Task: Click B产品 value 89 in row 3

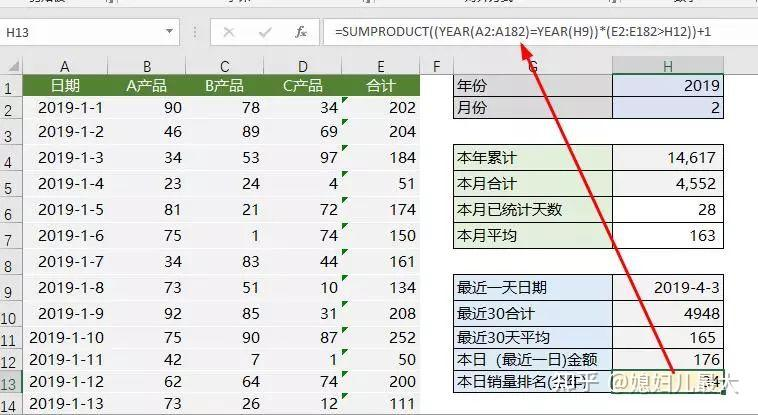Action: [224, 132]
